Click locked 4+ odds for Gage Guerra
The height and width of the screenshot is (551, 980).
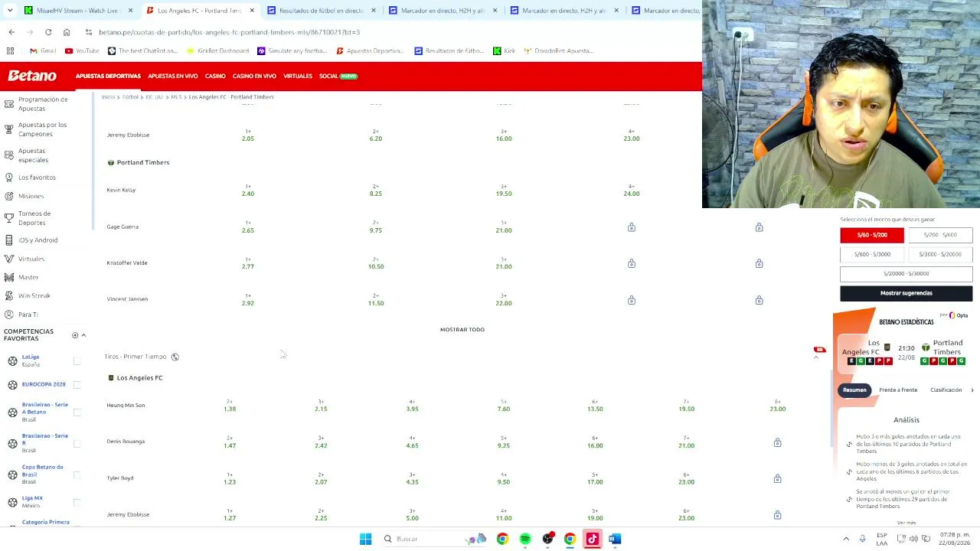pyautogui.click(x=632, y=227)
